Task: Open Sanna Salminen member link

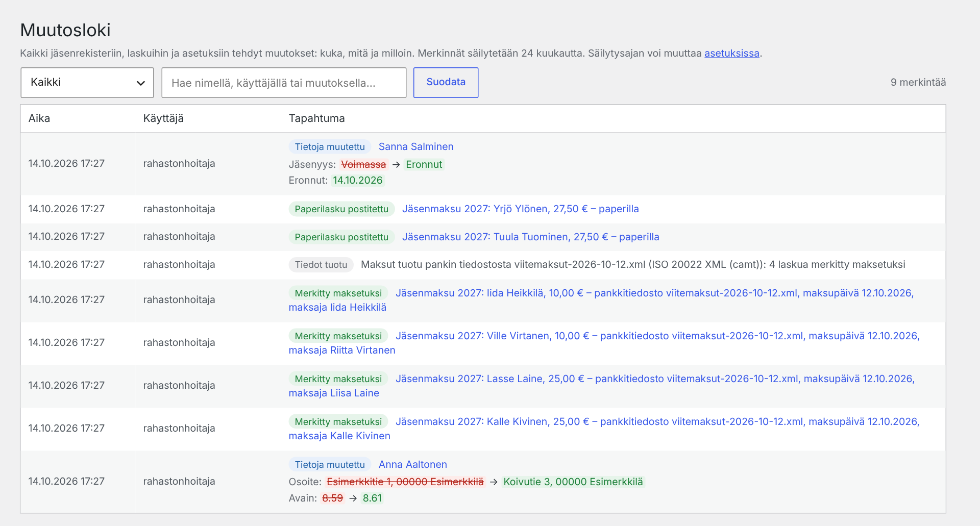Action: click(416, 147)
